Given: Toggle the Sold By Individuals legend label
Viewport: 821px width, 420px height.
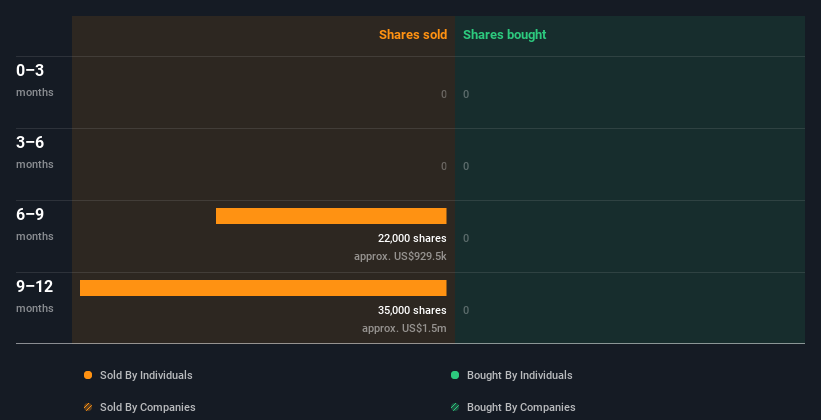Looking at the screenshot, I should (x=146, y=375).
